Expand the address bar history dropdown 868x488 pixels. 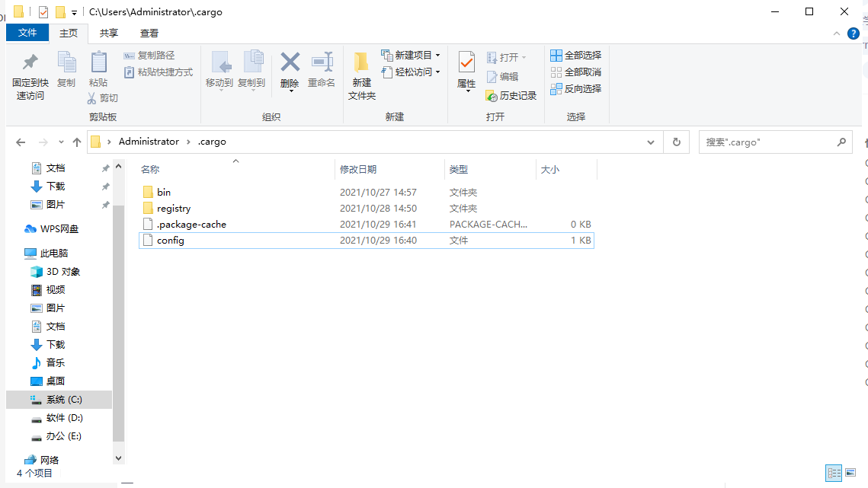click(651, 142)
